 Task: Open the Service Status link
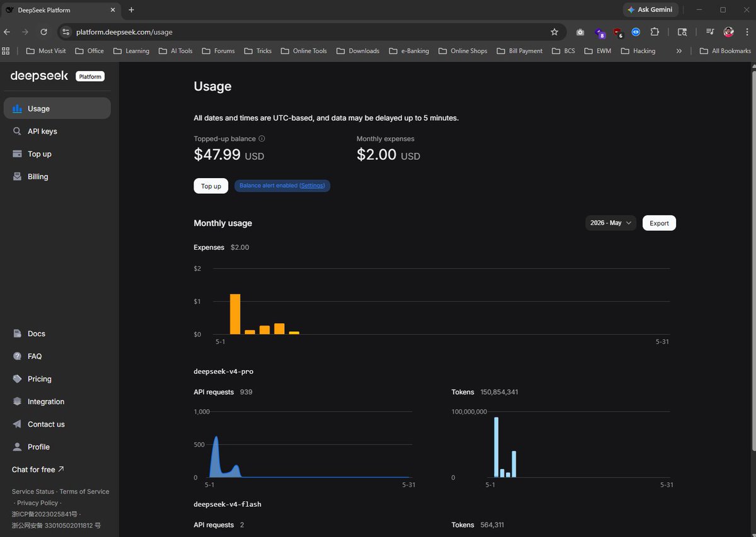33,492
